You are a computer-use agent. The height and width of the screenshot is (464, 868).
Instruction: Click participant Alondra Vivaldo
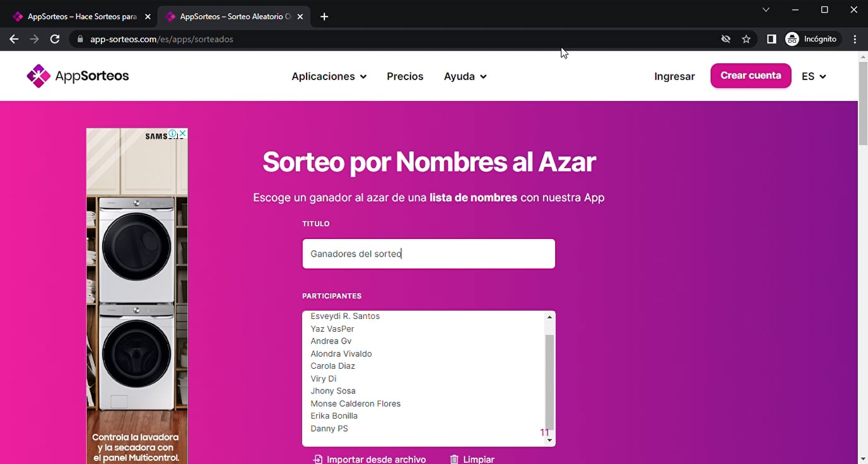coord(341,354)
